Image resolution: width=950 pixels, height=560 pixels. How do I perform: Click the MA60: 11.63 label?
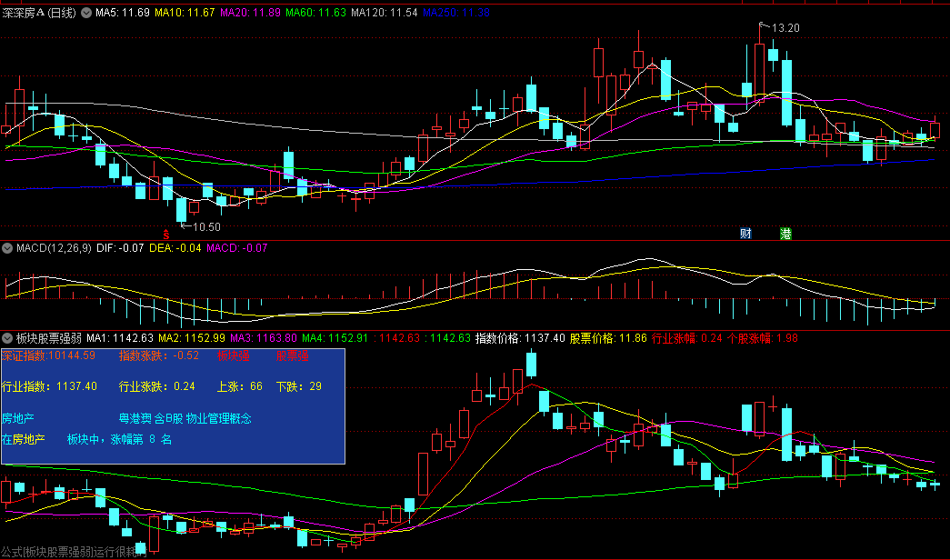[315, 13]
